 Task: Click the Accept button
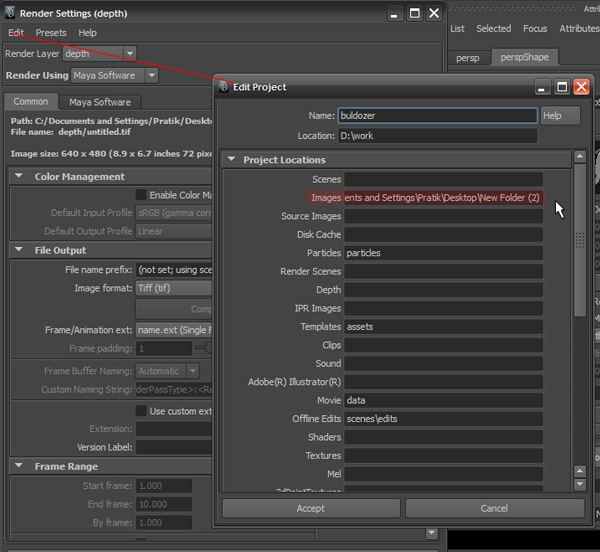pyautogui.click(x=311, y=508)
